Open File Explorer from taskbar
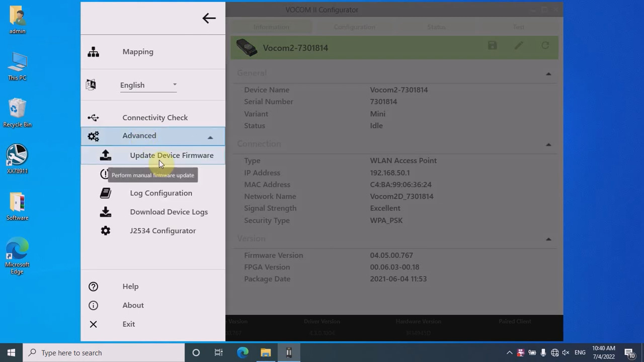Viewport: 644px width, 362px height. [x=266, y=352]
